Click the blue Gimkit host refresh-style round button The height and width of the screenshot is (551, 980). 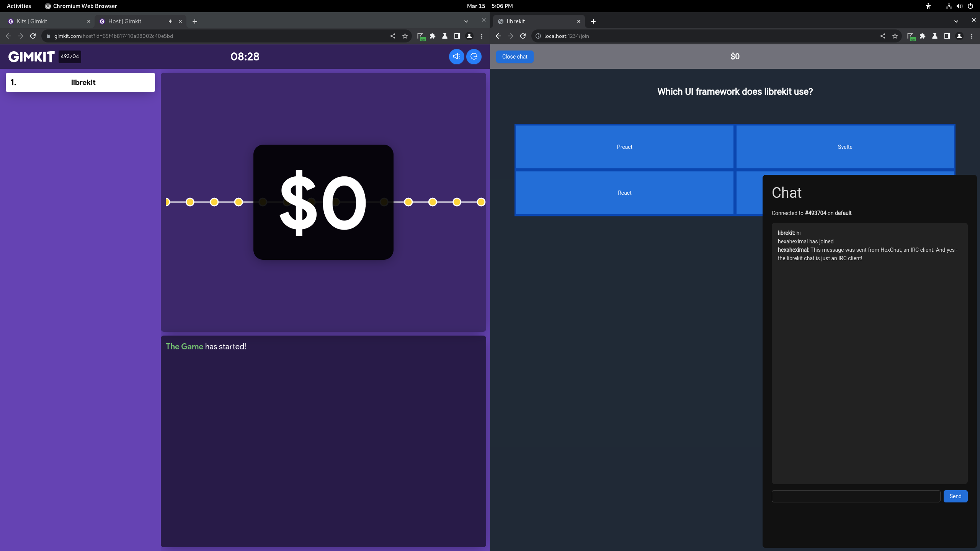click(474, 57)
